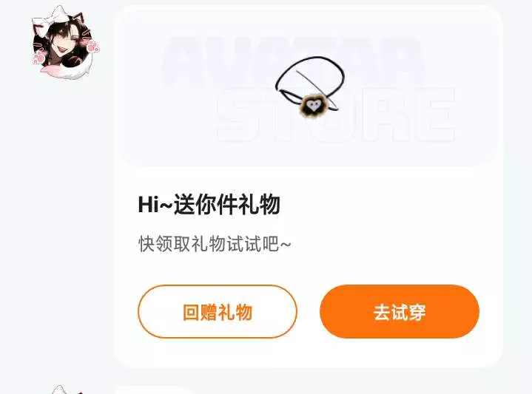Click the AVATAR watermark in the banner
The width and height of the screenshot is (532, 394).
tap(294, 61)
